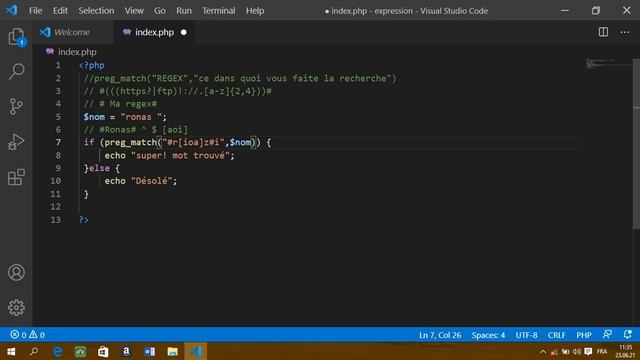This screenshot has width=640, height=360.
Task: Click line number 7 in the gutter
Action: 58,142
